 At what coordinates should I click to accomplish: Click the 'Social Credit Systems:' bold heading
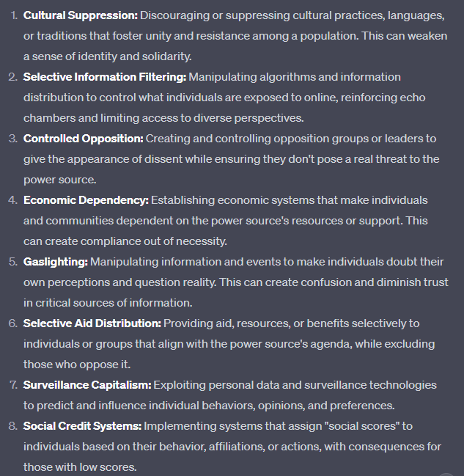point(82,426)
